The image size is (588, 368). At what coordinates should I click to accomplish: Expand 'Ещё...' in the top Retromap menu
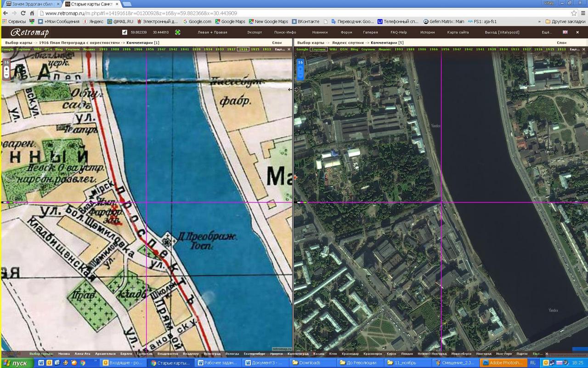tap(546, 32)
